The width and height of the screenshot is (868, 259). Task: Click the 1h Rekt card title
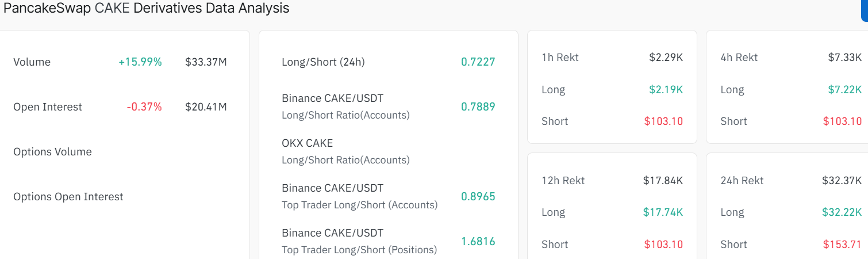560,58
